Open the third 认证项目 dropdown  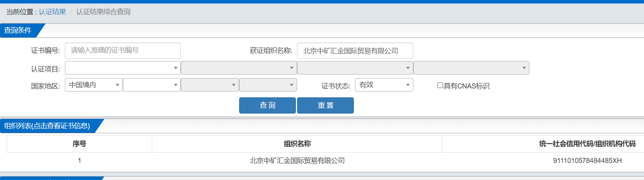355,68
